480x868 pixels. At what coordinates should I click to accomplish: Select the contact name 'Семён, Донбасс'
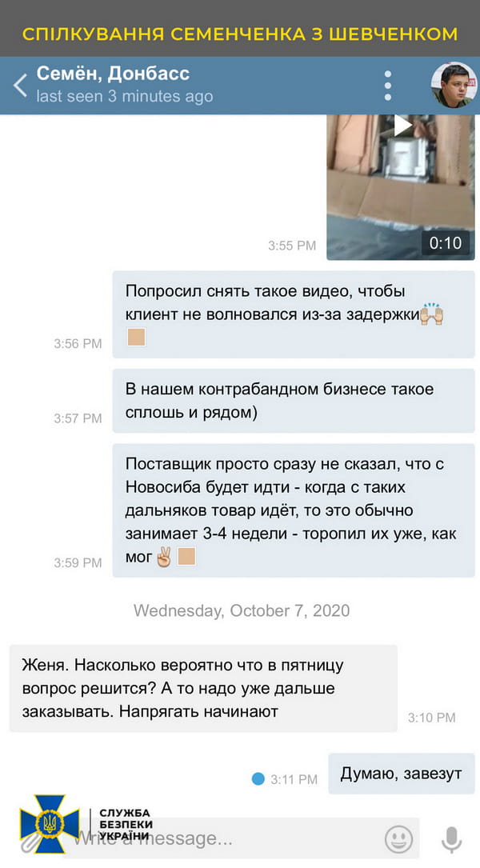tap(113, 73)
